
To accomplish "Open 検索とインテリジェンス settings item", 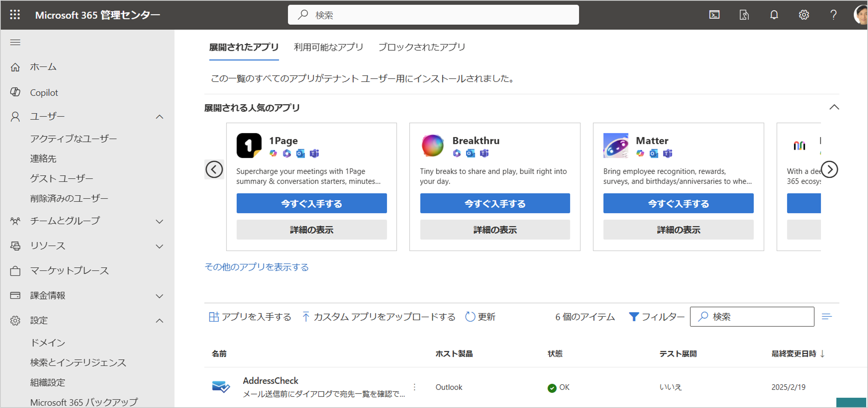I will pyautogui.click(x=78, y=363).
